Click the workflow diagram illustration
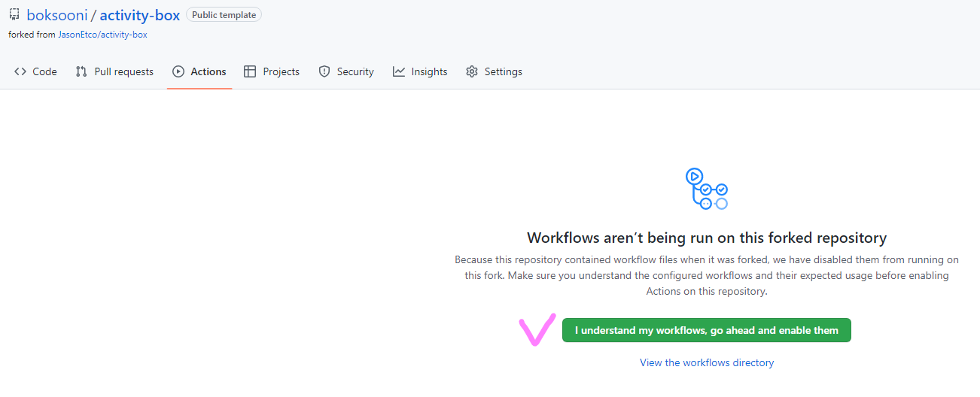 [x=707, y=189]
